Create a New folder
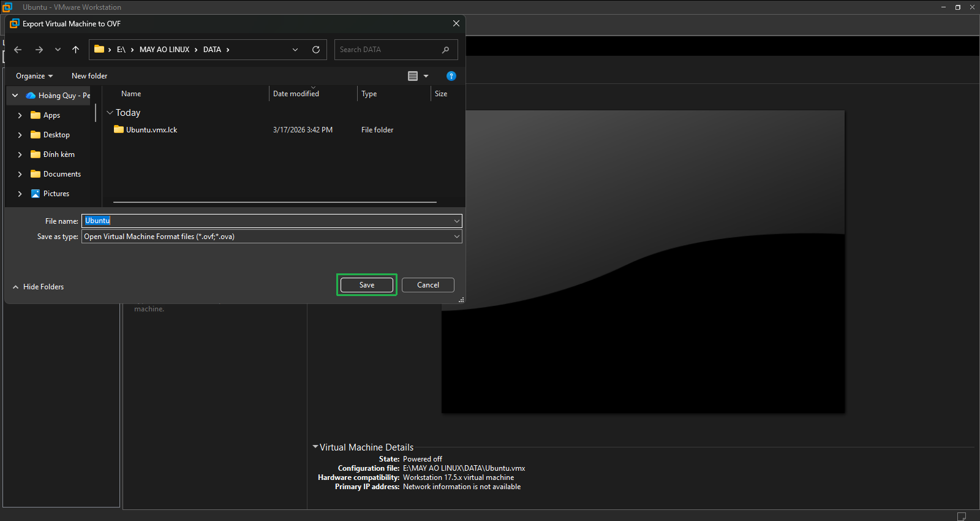Screen dimensions: 980x521 pyautogui.click(x=89, y=76)
